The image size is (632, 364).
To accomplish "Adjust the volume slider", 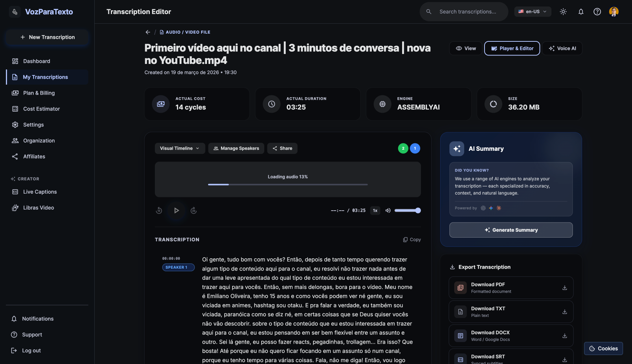I will pyautogui.click(x=407, y=211).
